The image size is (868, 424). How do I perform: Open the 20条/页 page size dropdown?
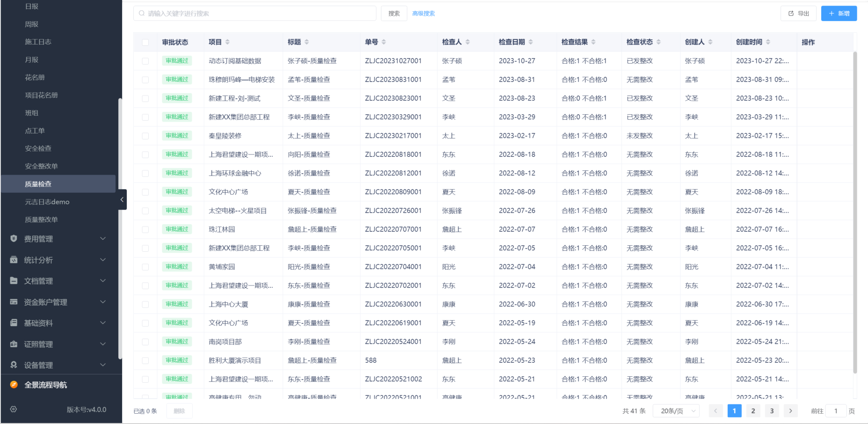(675, 410)
